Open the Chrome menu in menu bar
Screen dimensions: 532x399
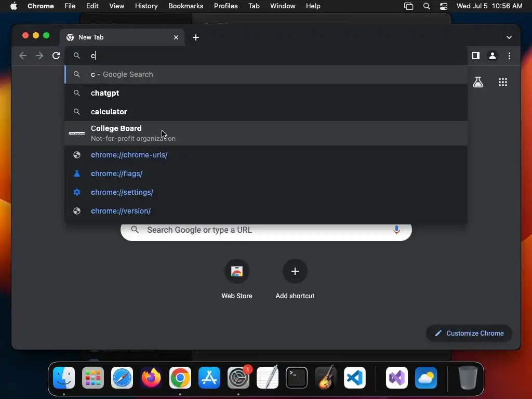tap(41, 6)
